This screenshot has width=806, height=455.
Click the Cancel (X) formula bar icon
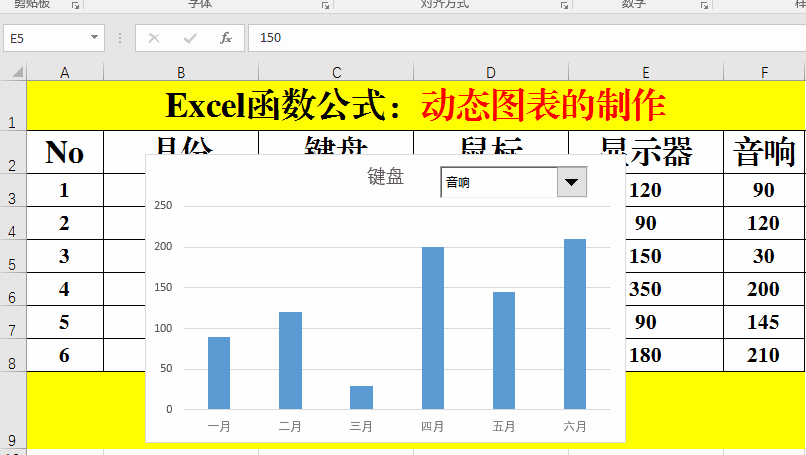click(154, 38)
